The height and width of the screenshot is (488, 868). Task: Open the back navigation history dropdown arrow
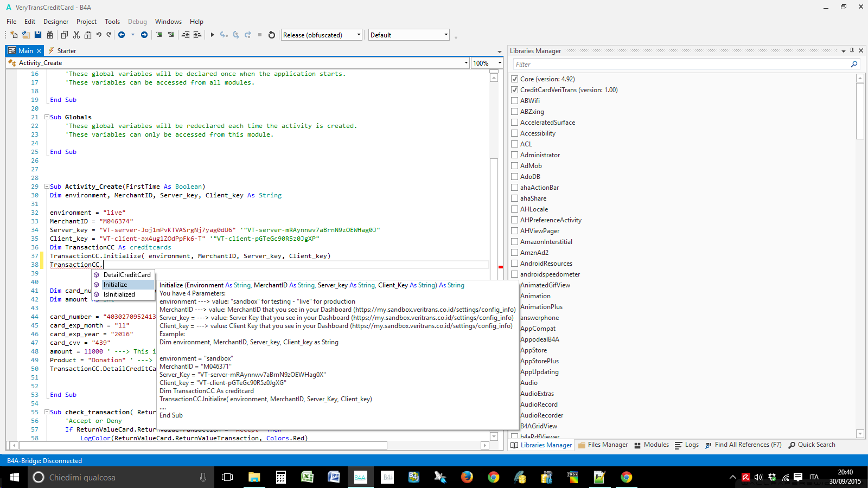[133, 35]
